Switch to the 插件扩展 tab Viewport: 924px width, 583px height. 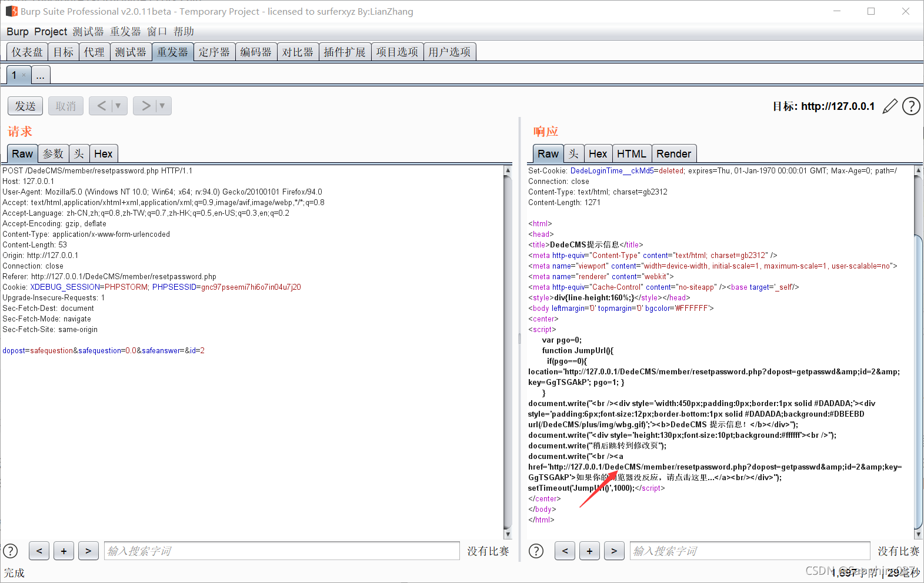[x=345, y=52]
